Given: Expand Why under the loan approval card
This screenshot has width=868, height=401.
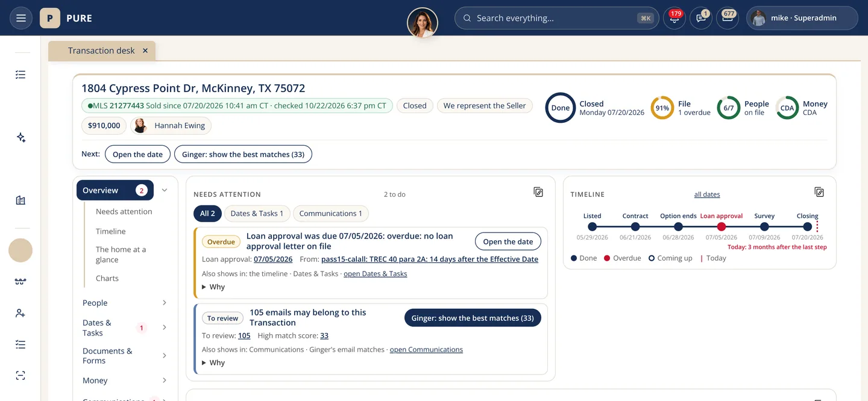Looking at the screenshot, I should (x=213, y=287).
